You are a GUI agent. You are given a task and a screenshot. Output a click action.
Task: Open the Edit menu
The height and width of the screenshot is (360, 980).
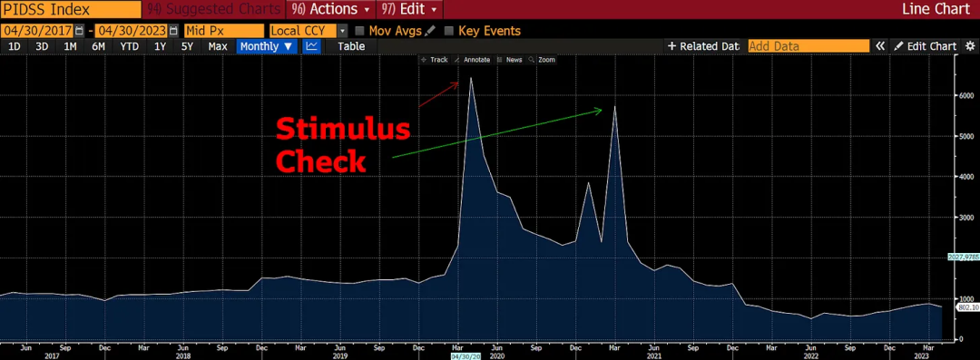click(410, 9)
